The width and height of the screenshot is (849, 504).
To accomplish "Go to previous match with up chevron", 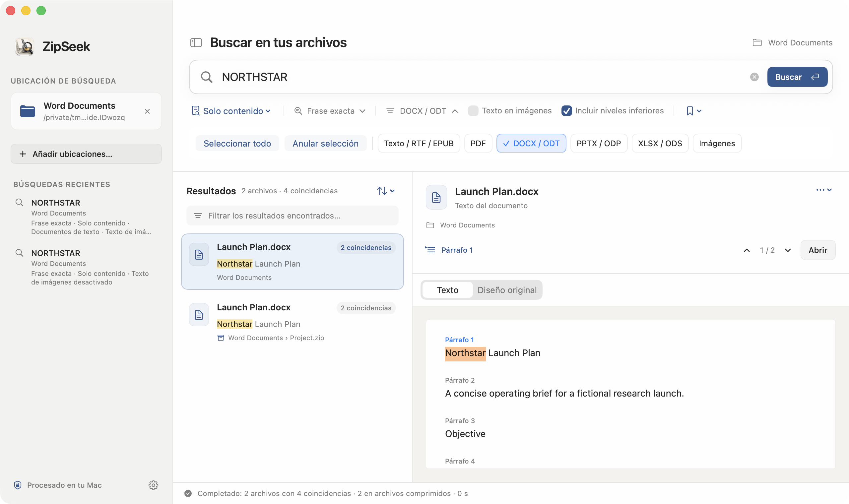I will pyautogui.click(x=747, y=250).
